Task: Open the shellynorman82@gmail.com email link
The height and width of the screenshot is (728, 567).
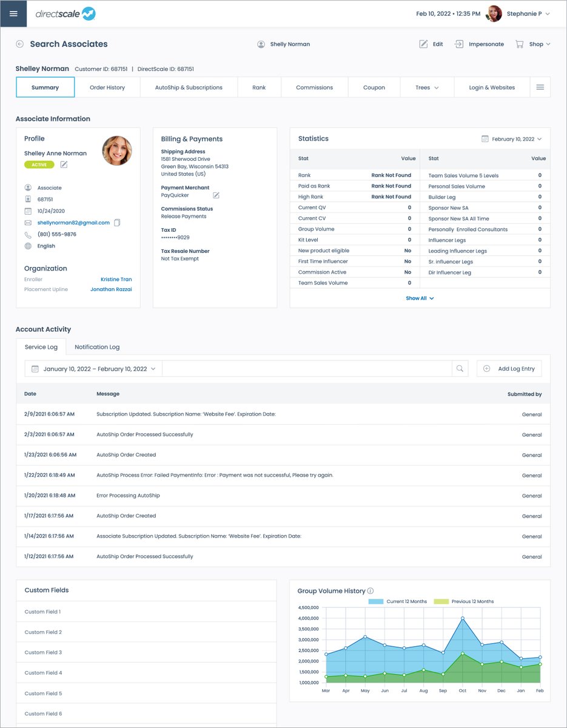Action: click(73, 223)
